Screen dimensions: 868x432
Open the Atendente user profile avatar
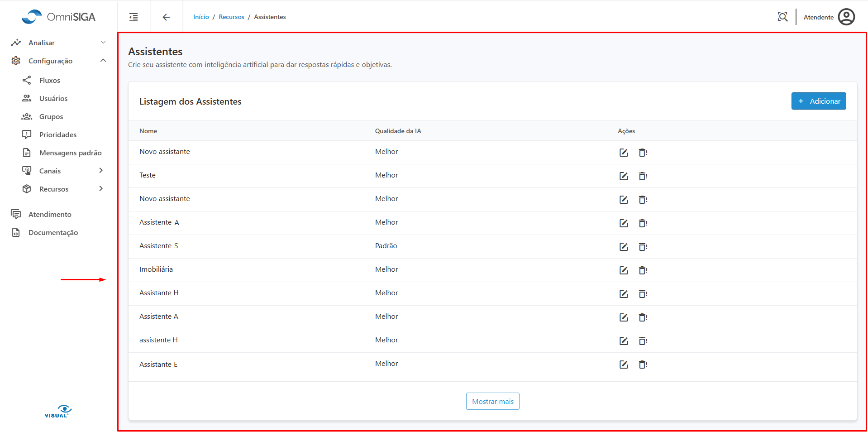pos(846,17)
